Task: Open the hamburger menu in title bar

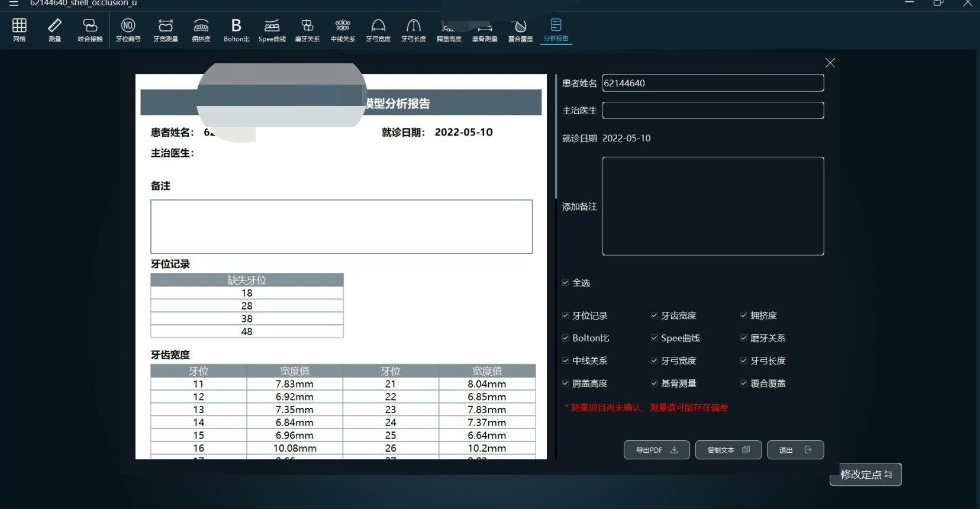Action: point(14,4)
